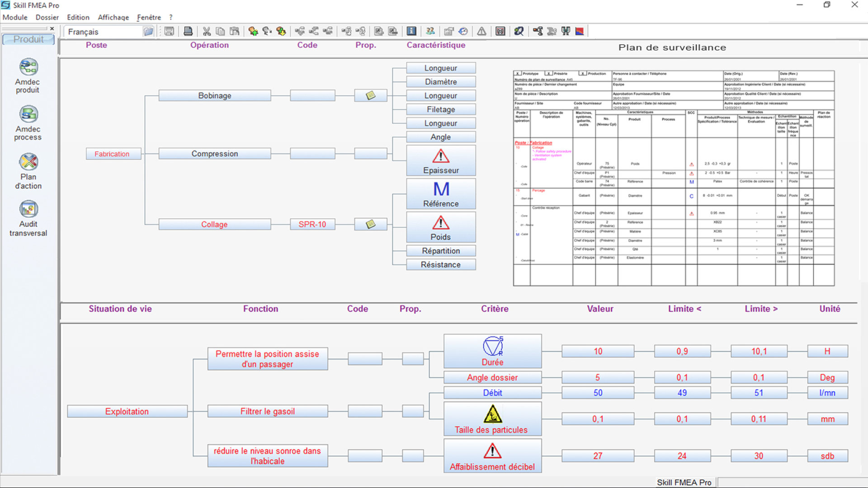Toggle the Production checkbox in plan

[583, 73]
